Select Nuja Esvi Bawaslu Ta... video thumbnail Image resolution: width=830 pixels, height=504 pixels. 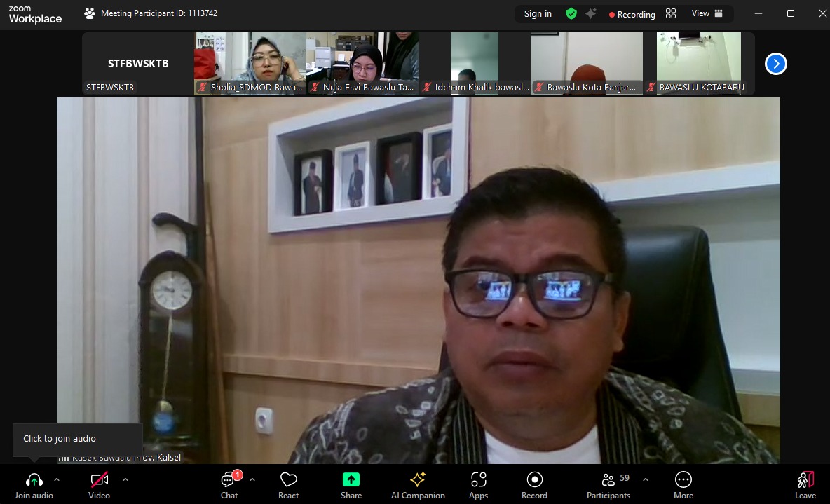pos(362,64)
